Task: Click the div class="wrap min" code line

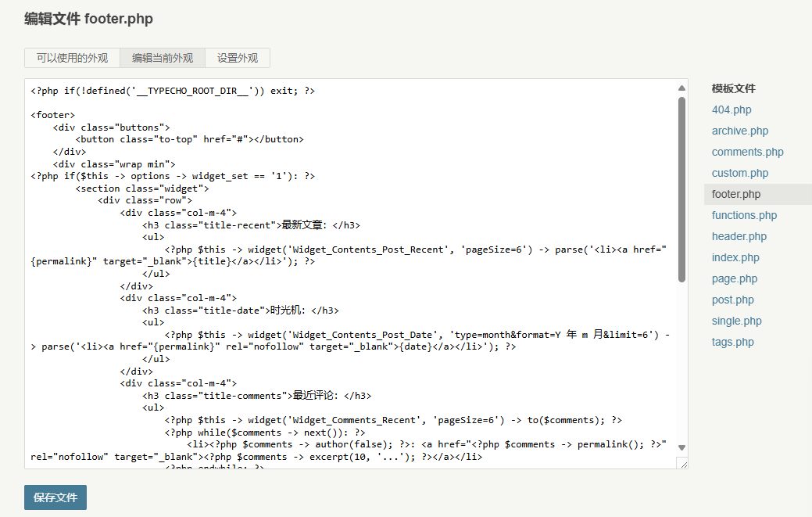Action: point(114,164)
